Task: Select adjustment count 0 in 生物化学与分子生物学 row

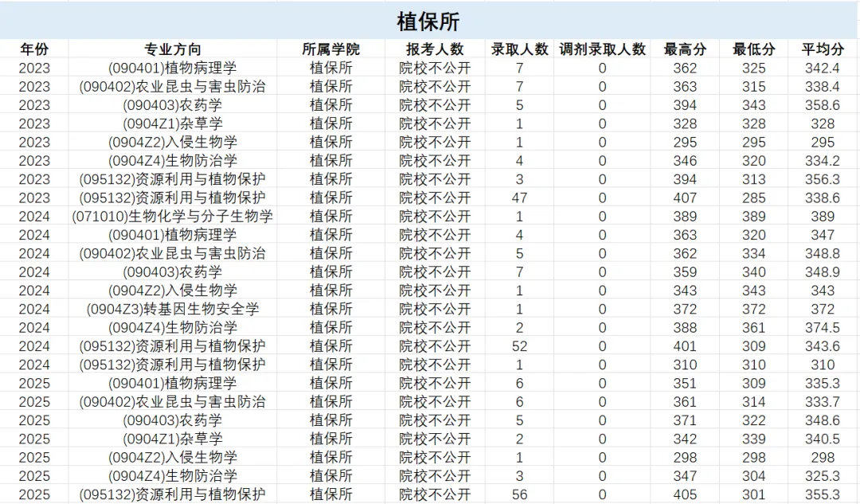Action: click(x=602, y=216)
